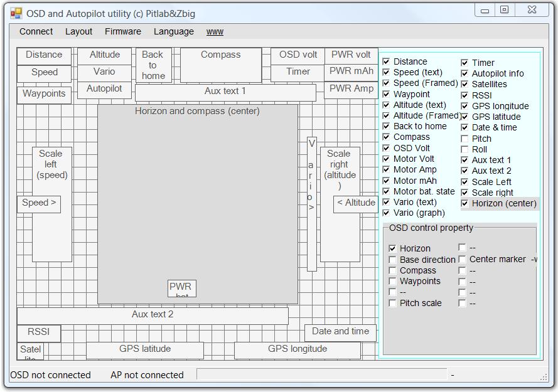Open the Layout menu
The image size is (558, 392).
78,31
